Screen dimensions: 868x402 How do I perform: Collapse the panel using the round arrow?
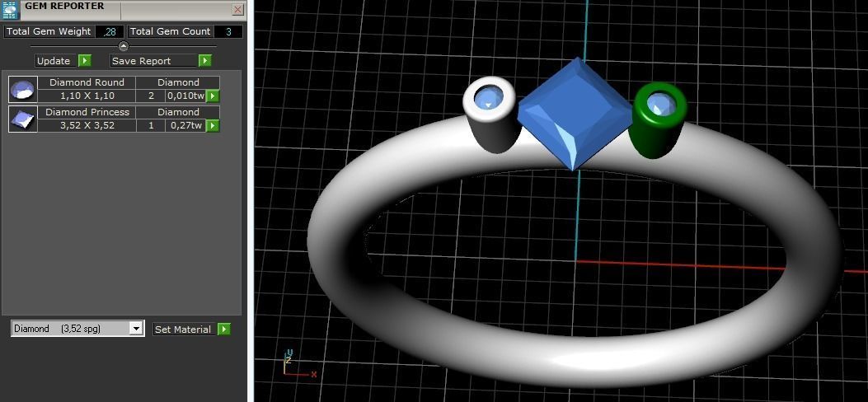[x=124, y=46]
